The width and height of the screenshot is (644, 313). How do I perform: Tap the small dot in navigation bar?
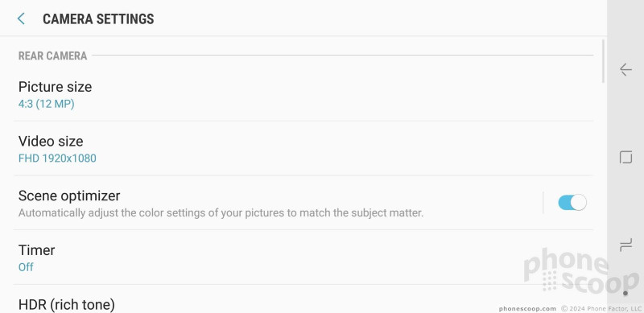coord(625,293)
